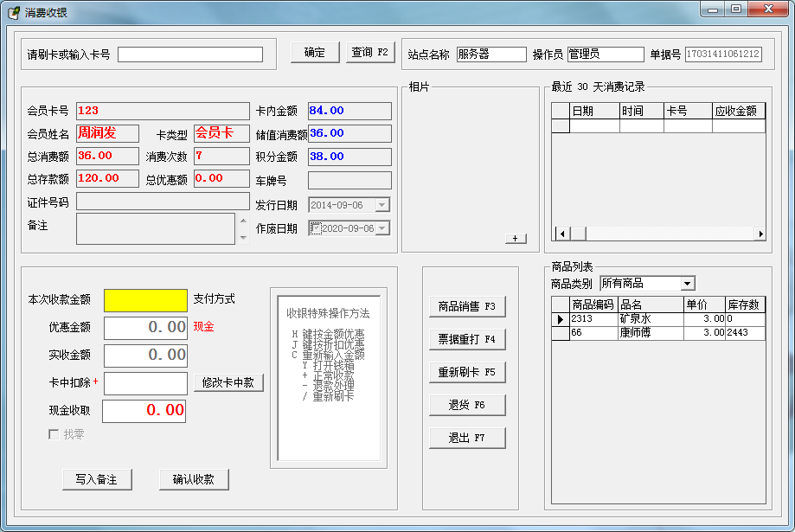Image resolution: width=795 pixels, height=532 pixels.
Task: Click 退出 F7 to exit
Action: [x=467, y=437]
